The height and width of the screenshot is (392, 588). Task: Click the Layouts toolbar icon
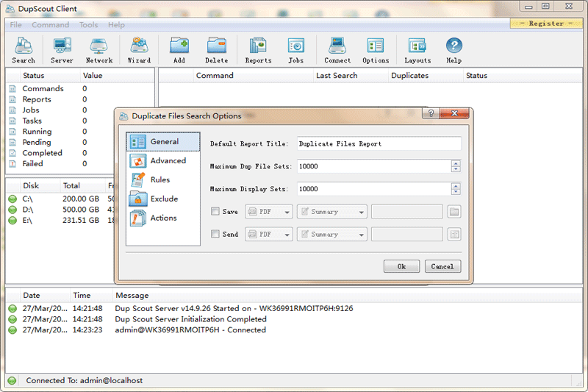pyautogui.click(x=417, y=51)
